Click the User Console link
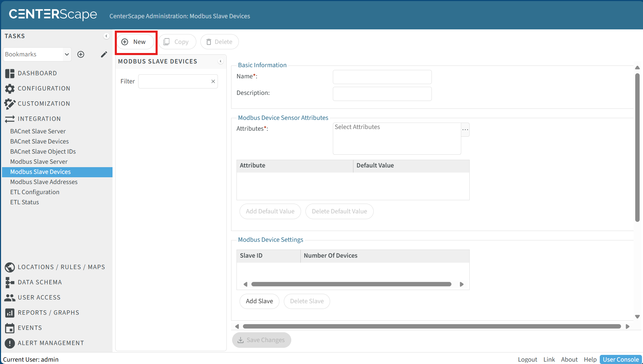 coord(621,359)
